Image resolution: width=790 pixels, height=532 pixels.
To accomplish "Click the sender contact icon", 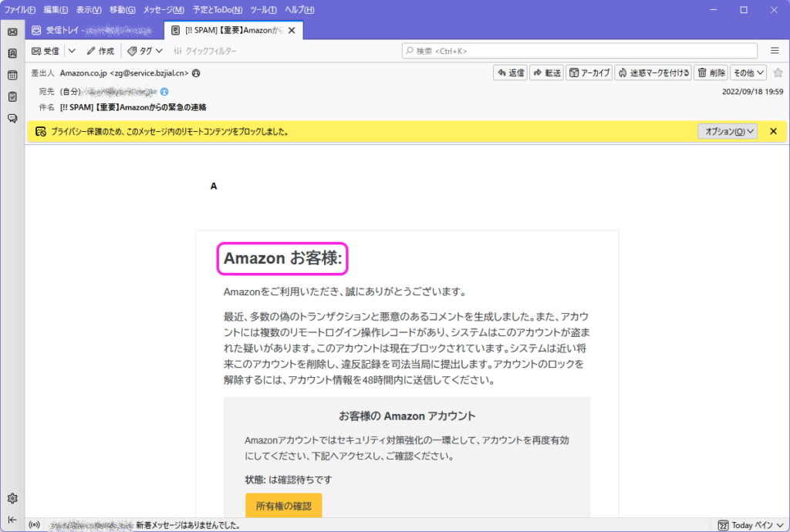I will point(196,73).
